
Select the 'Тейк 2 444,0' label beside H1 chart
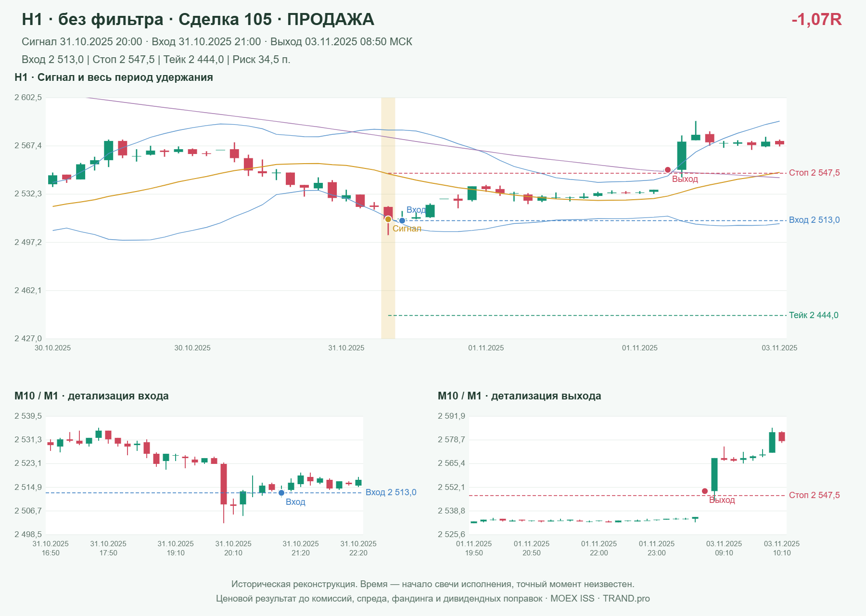coord(814,315)
